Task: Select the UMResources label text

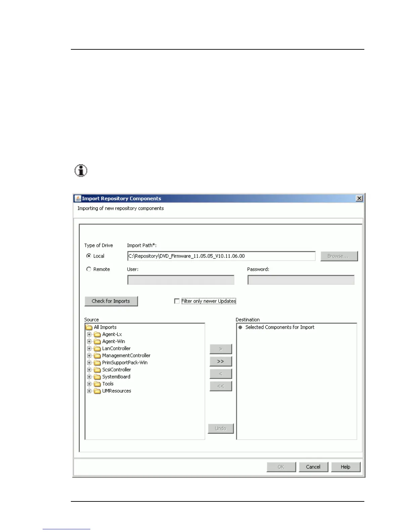Action: point(117,391)
